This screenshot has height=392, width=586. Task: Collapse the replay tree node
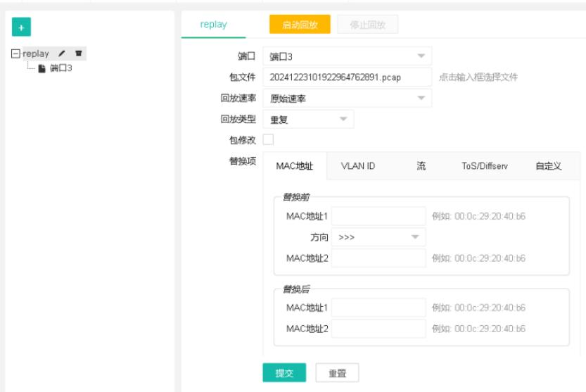(x=15, y=53)
